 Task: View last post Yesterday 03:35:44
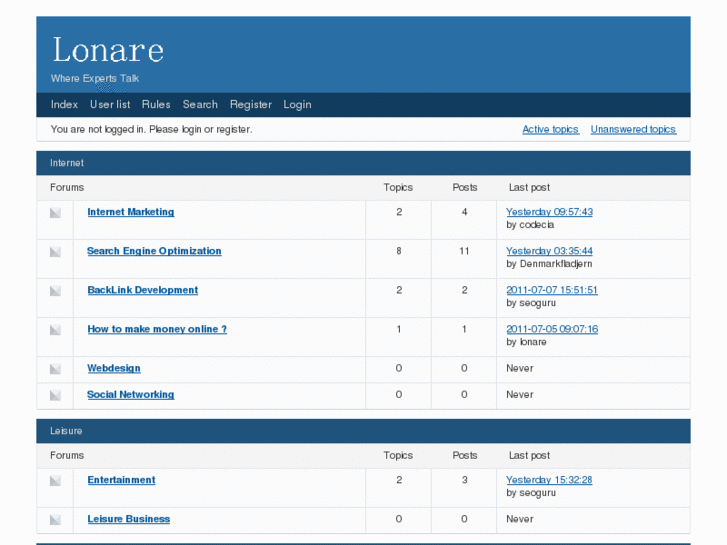(549, 251)
